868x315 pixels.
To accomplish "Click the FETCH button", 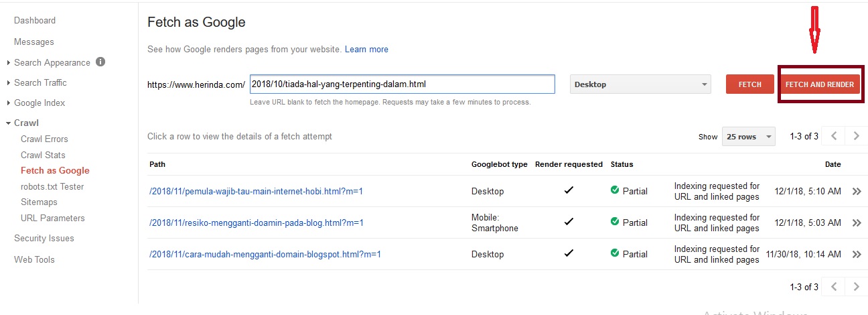I will (750, 84).
